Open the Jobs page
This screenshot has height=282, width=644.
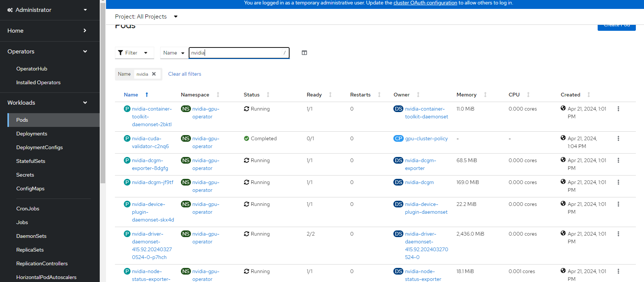[22, 222]
